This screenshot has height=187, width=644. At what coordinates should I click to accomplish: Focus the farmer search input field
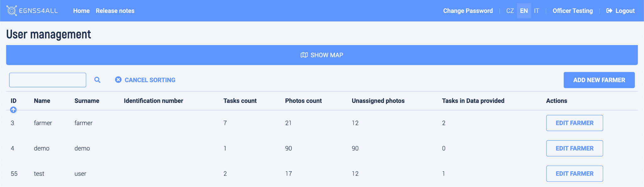click(x=48, y=80)
